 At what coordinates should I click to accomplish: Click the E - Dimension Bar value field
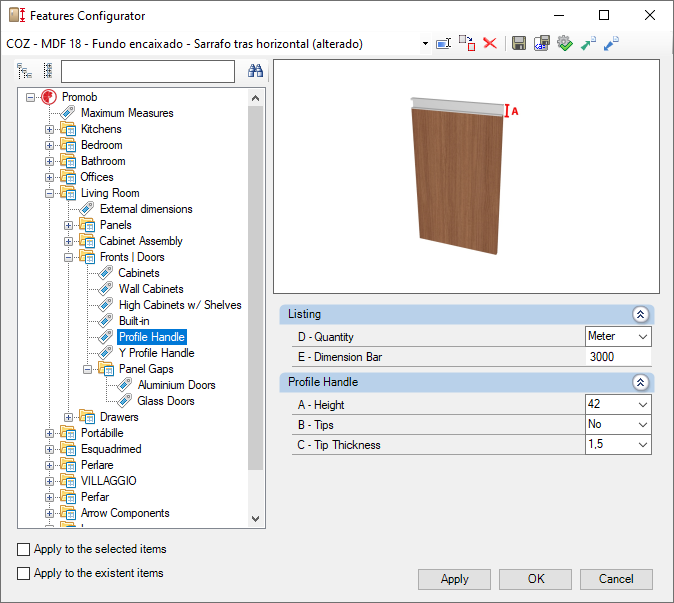tap(618, 357)
